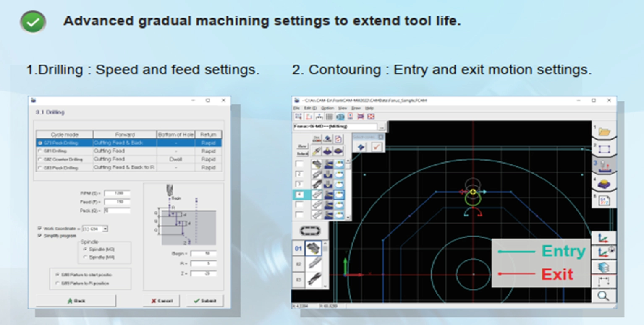Click operation list scrollbar down arrow
This screenshot has width=644, height=325.
(x=348, y=217)
